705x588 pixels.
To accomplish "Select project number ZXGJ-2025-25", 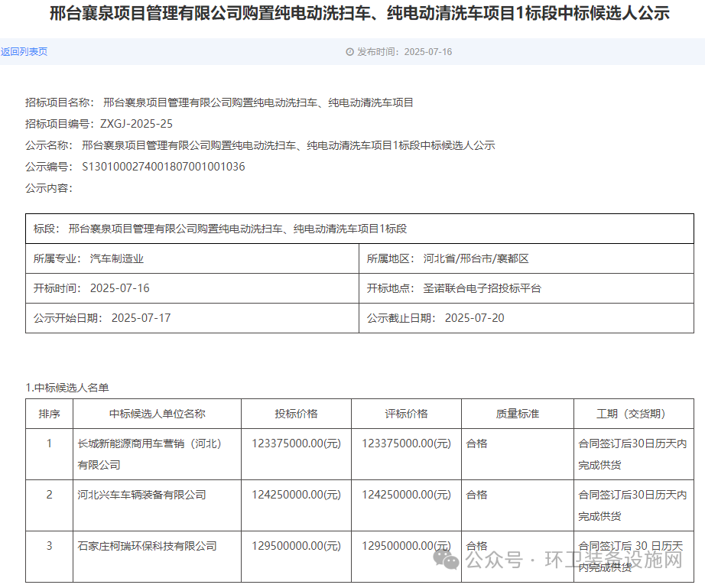I will 136,124.
